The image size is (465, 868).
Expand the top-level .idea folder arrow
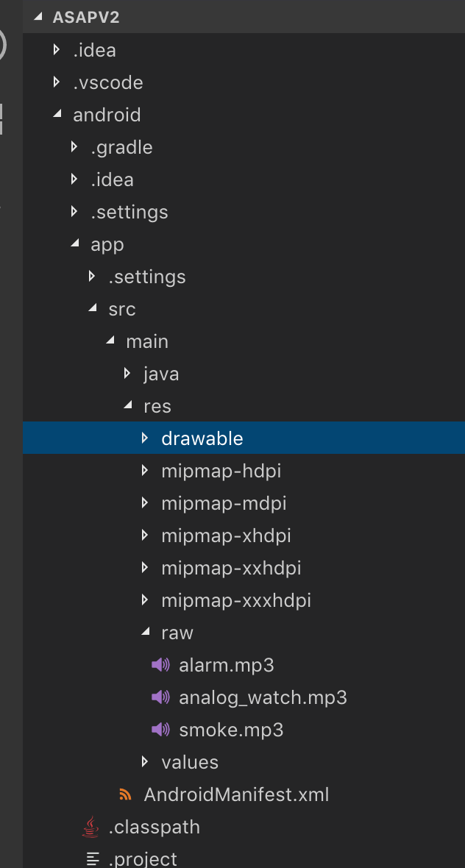click(56, 50)
